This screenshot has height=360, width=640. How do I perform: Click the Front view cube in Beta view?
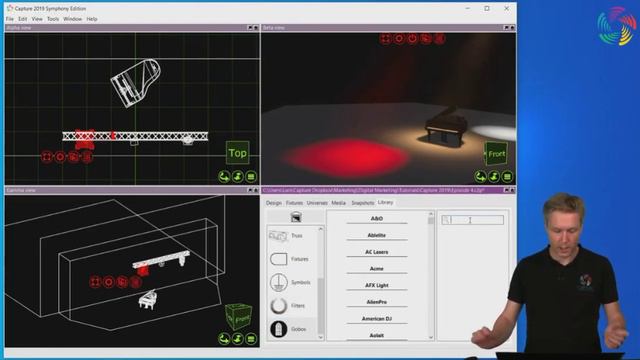[496, 153]
